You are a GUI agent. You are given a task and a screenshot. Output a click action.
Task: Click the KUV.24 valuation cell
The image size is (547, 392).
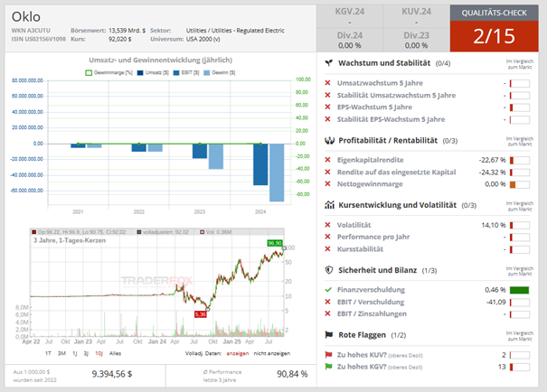416,16
